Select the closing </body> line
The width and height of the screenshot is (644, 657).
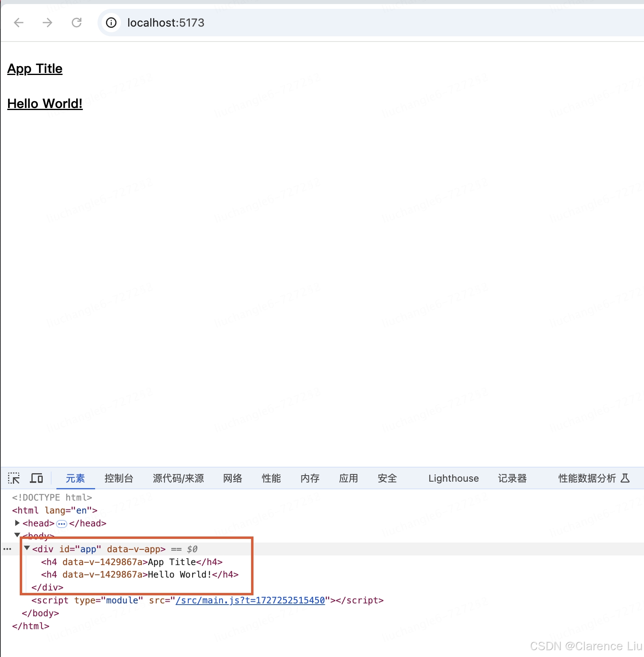(40, 613)
